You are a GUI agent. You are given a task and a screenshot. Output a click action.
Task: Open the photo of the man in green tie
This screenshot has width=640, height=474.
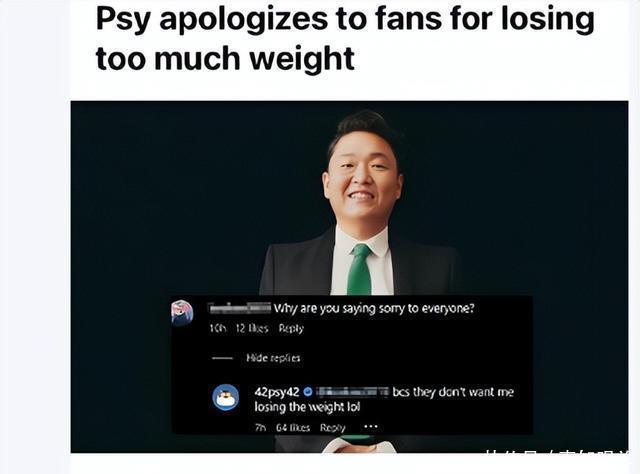pyautogui.click(x=349, y=277)
